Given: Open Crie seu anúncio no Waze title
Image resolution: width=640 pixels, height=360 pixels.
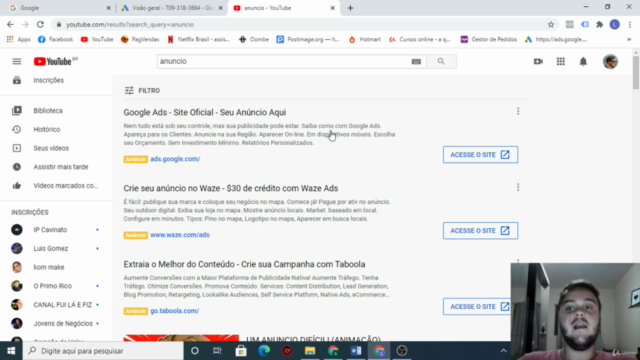Looking at the screenshot, I should [x=231, y=188].
